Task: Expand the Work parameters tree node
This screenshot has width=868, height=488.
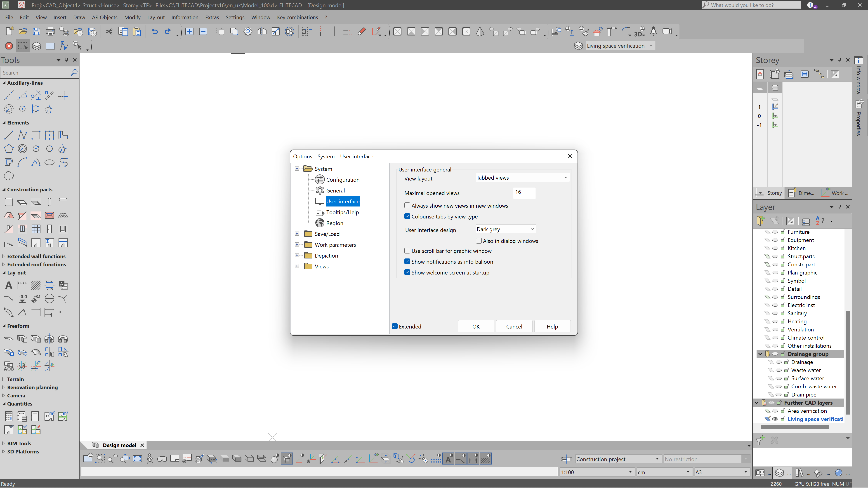Action: [297, 244]
